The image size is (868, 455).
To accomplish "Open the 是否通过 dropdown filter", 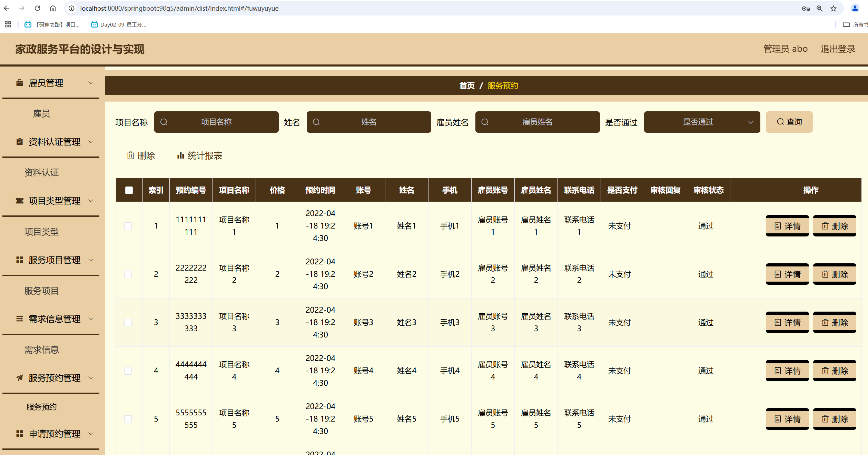I will click(702, 122).
